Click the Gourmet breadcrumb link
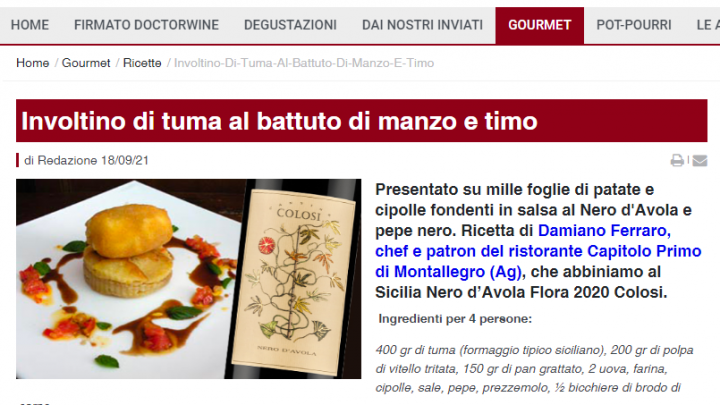 [86, 63]
